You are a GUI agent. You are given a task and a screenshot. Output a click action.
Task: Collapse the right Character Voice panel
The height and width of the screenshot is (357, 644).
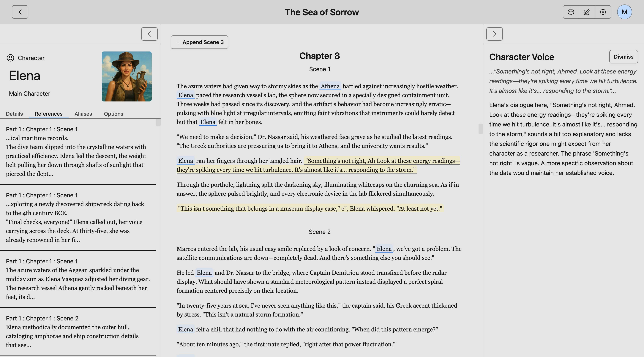click(x=494, y=34)
